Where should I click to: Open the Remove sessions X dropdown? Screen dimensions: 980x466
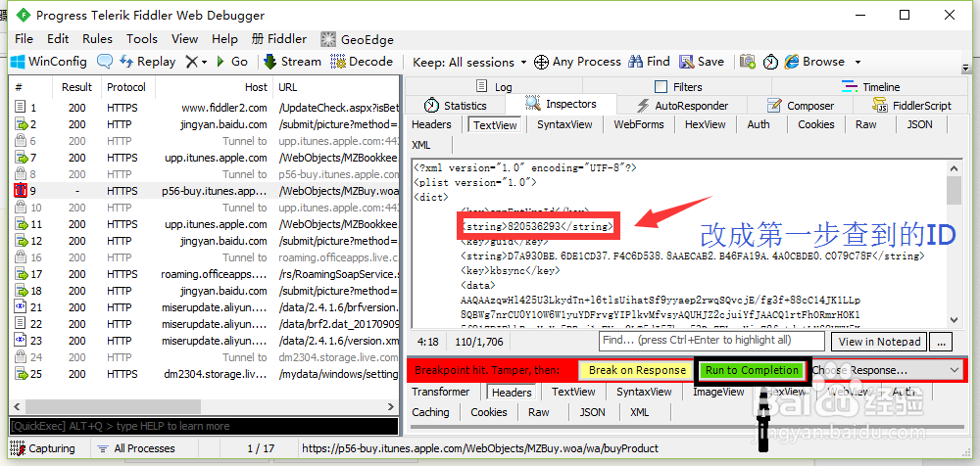click(196, 62)
